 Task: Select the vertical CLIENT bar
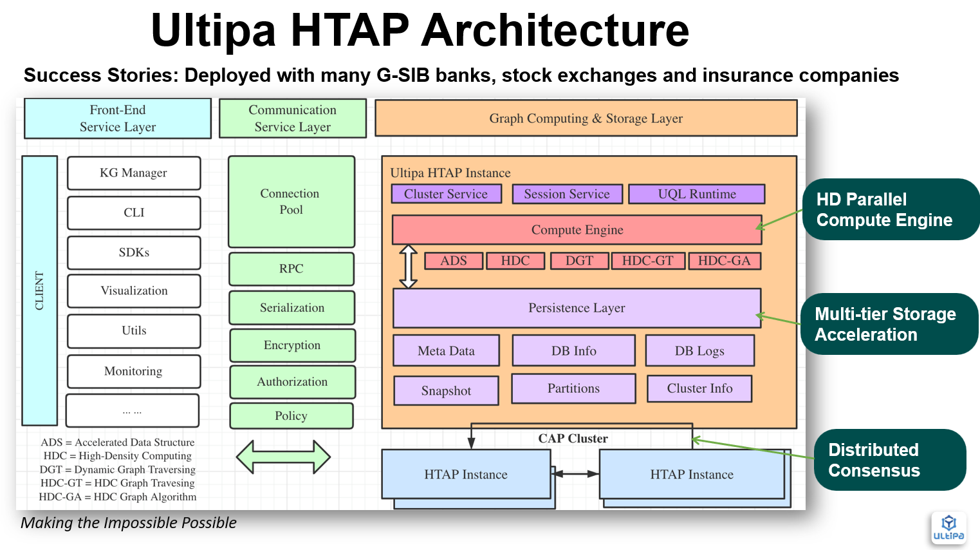pyautogui.click(x=39, y=290)
